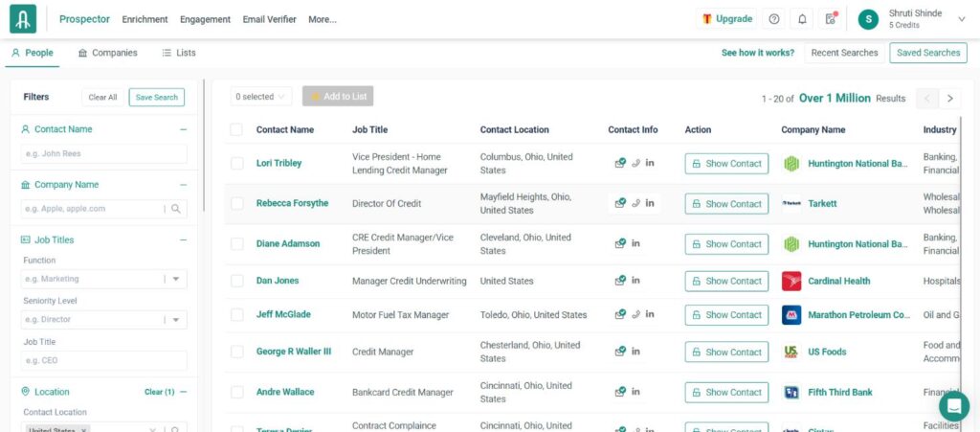The image size is (980, 432).
Task: Show contact for Lori Tribley
Action: (x=726, y=163)
